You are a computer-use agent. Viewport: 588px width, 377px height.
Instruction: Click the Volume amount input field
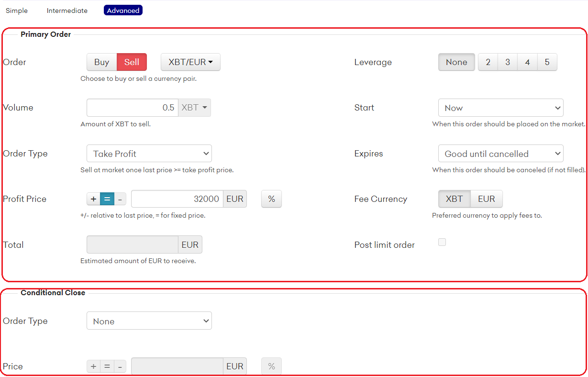(132, 108)
